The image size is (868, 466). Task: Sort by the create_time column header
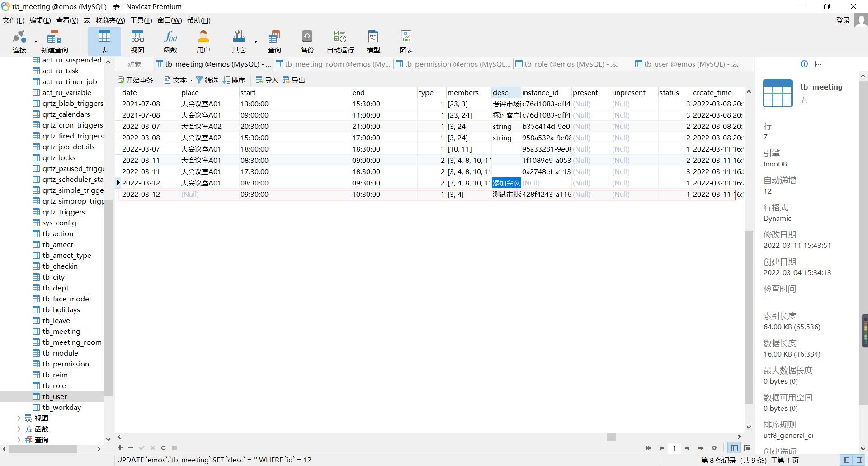coord(717,92)
